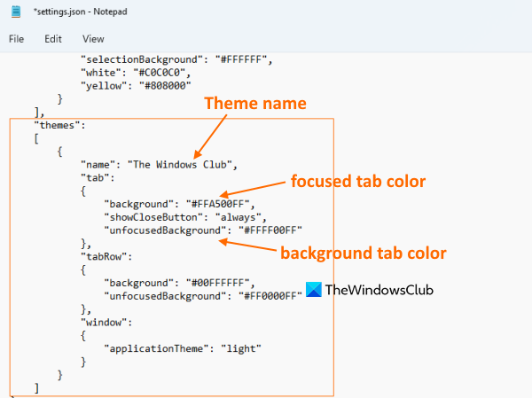Click the "unfocusedBackground": "#FF0000FF" line
Image resolution: width=532 pixels, height=398 pixels.
click(203, 296)
